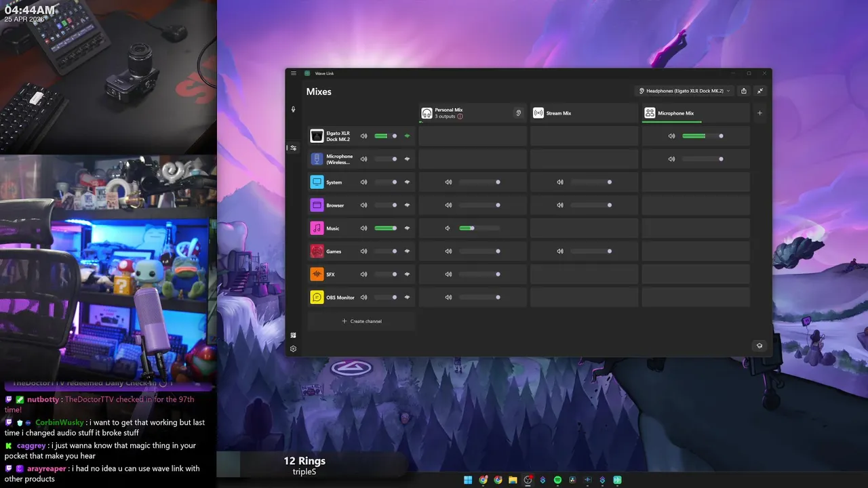
Task: Unmute Music in the Personal Mix
Action: [x=448, y=228]
